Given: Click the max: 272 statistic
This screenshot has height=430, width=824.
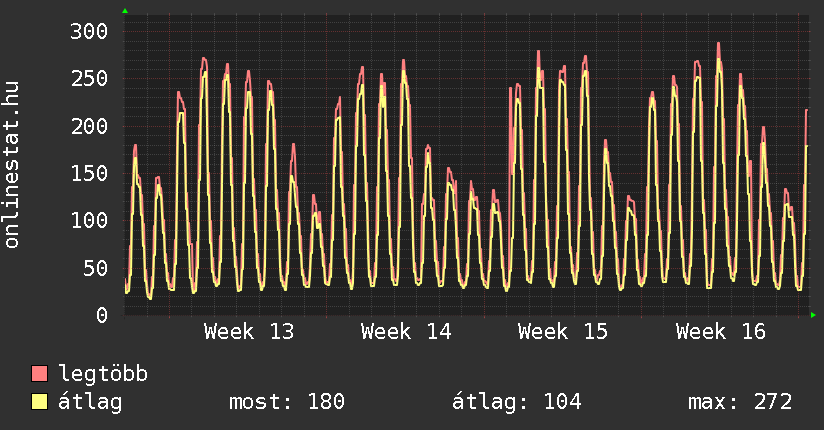Looking at the screenshot, I should click(740, 402).
